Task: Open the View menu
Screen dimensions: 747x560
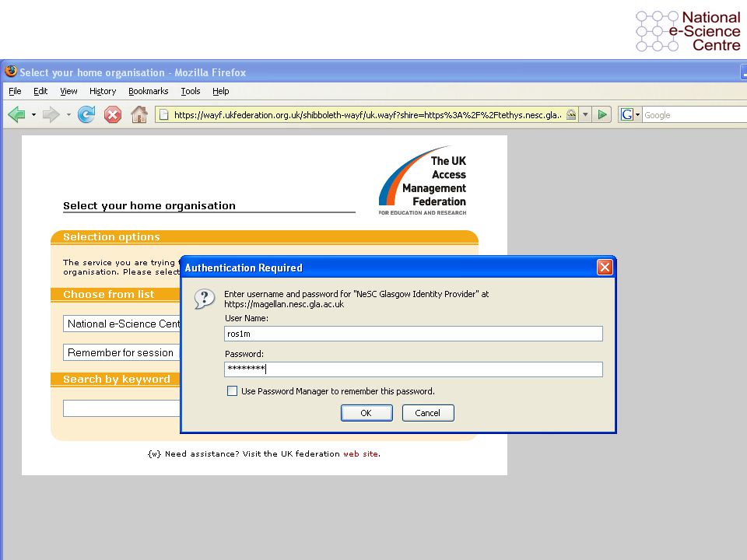Action: click(68, 91)
